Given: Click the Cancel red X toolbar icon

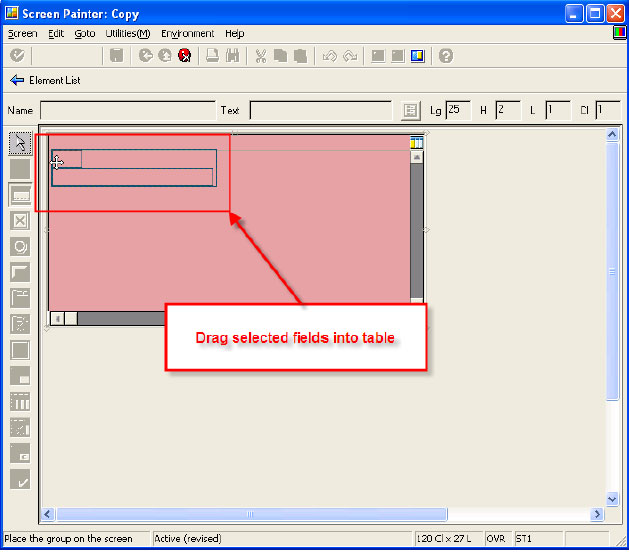Looking at the screenshot, I should coord(184,56).
